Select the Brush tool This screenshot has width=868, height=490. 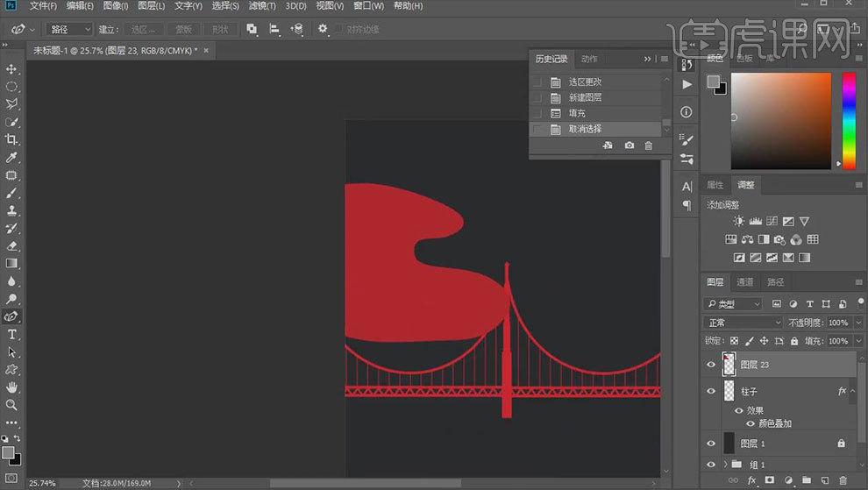11,193
